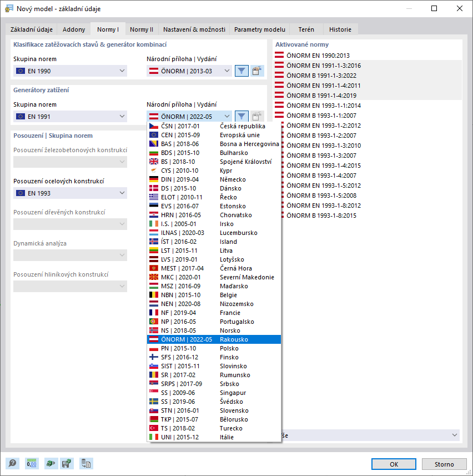Open the EN 1991 Skupina norem dropdown
Screen dimensions: 473x476
(70, 116)
